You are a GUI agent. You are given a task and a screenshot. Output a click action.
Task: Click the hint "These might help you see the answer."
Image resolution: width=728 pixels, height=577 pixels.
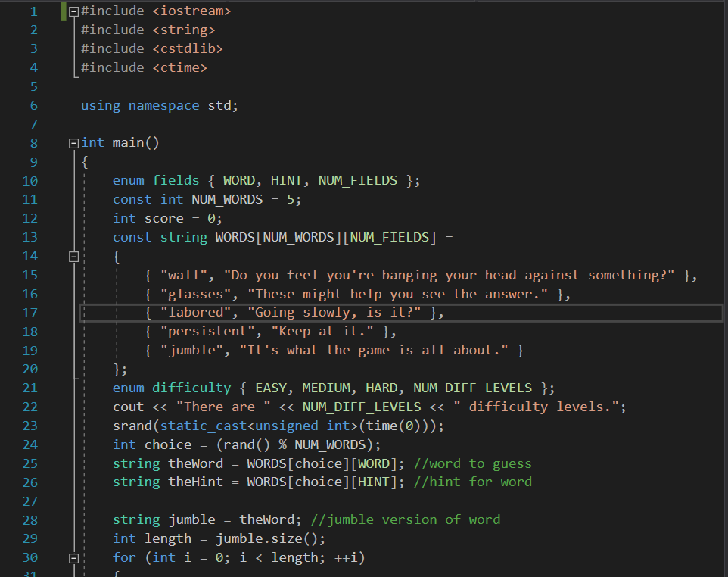coord(398,294)
